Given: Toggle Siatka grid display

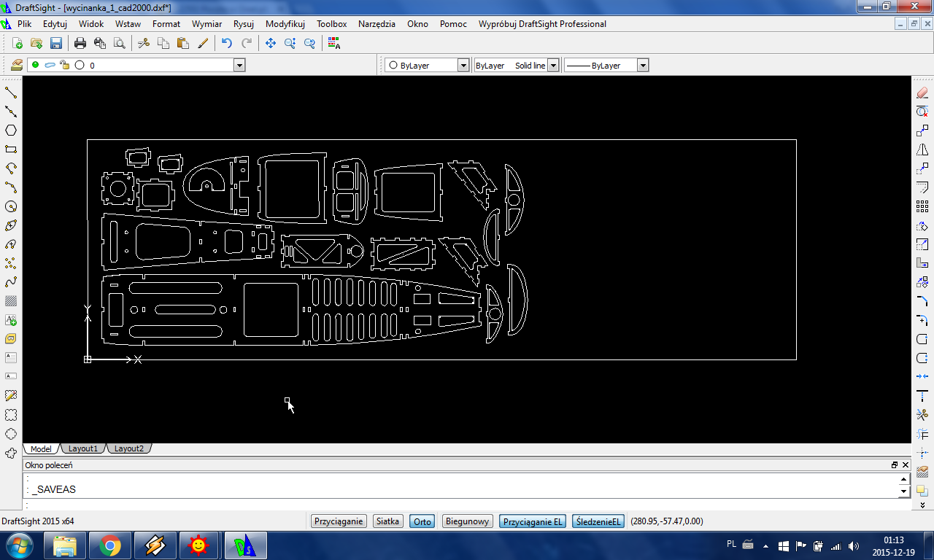Looking at the screenshot, I should 387,521.
